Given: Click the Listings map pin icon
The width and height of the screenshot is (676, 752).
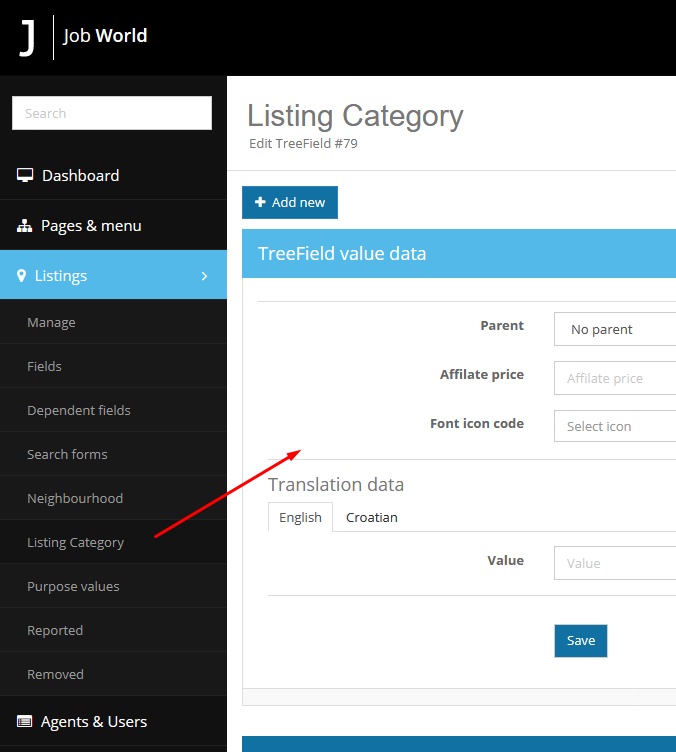Looking at the screenshot, I should [22, 276].
